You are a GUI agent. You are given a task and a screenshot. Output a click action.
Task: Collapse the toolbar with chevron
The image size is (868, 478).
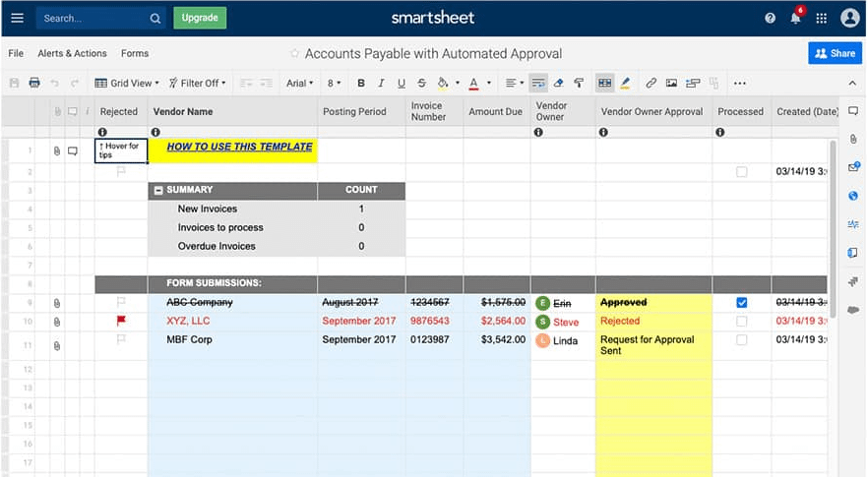[852, 83]
